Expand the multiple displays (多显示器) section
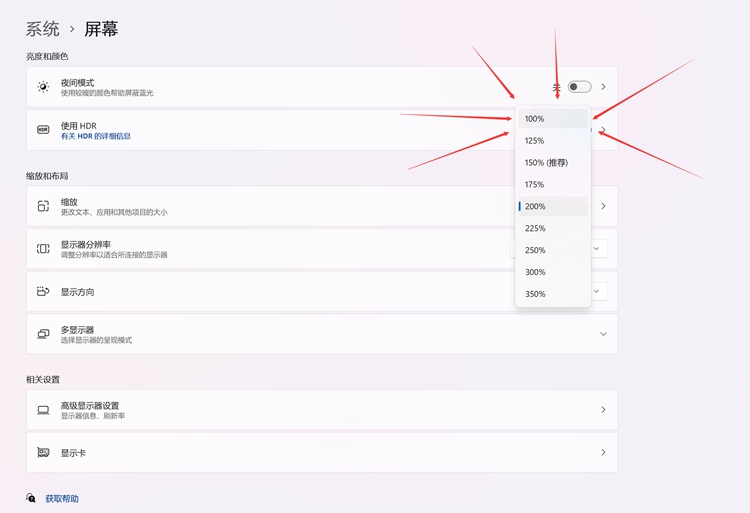This screenshot has width=750, height=513. [x=603, y=334]
